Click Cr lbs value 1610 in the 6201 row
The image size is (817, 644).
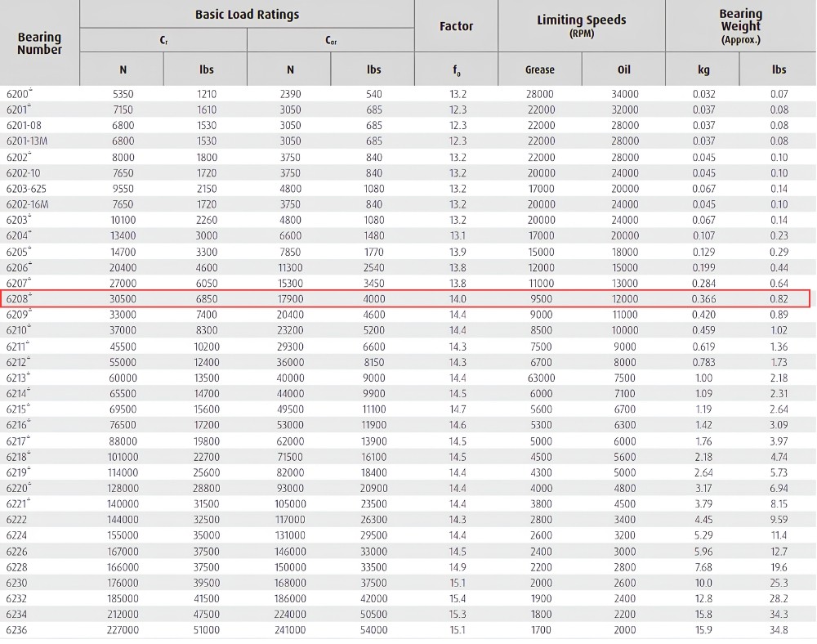tap(207, 110)
